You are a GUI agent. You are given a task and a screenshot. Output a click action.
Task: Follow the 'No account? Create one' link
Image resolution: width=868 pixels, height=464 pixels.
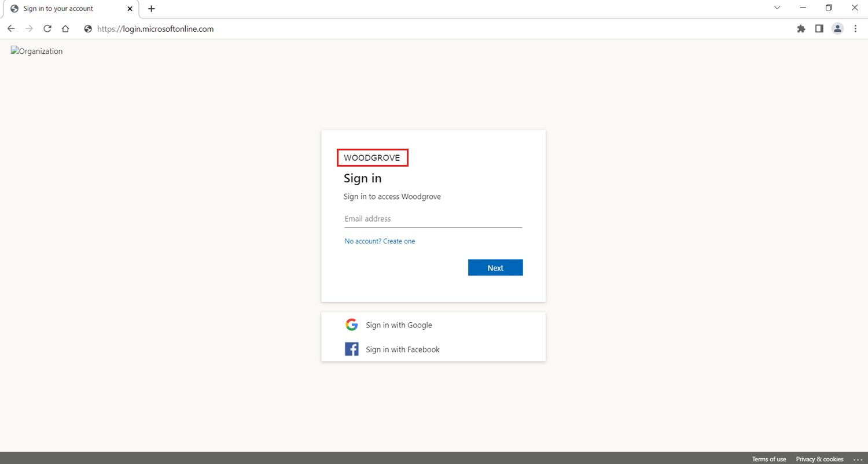(x=380, y=241)
